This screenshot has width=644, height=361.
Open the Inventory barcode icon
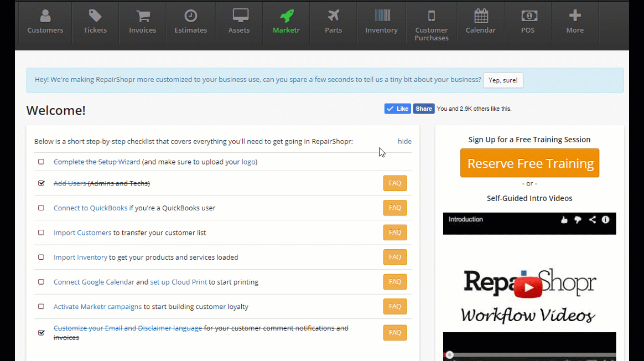382,16
